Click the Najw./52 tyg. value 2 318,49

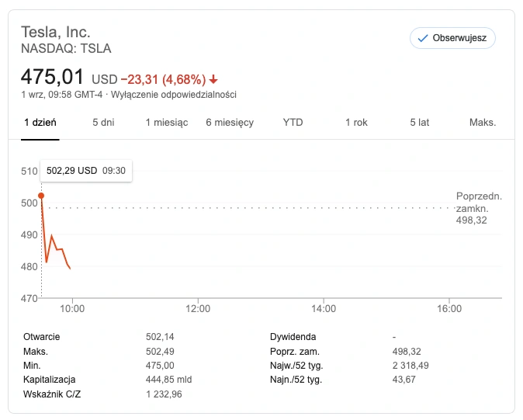coord(410,366)
